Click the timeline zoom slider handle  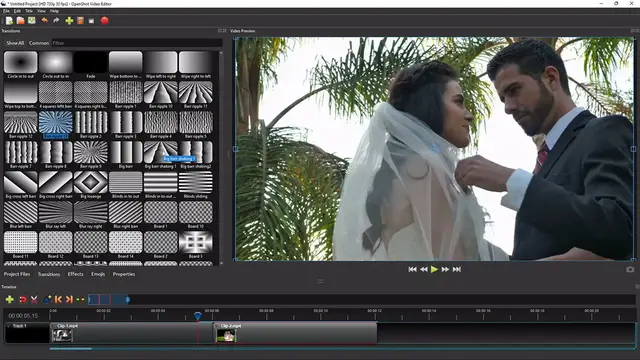[128, 300]
